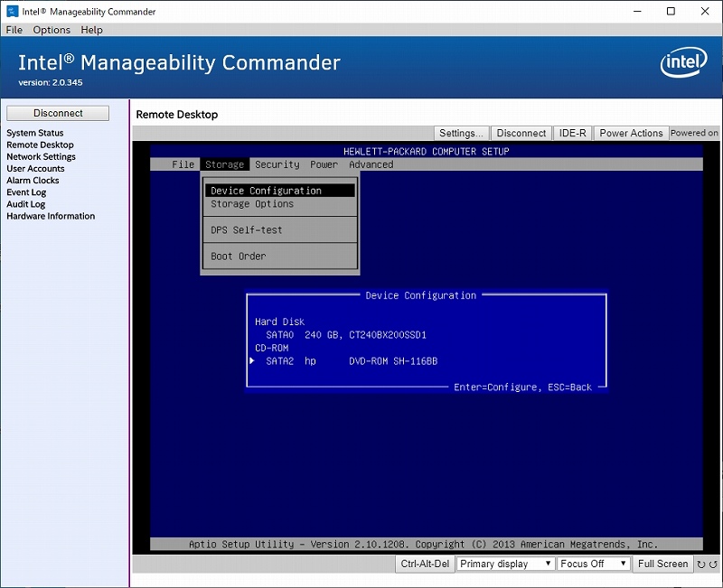The height and width of the screenshot is (588, 723).
Task: Open User Accounts
Action: 35,169
